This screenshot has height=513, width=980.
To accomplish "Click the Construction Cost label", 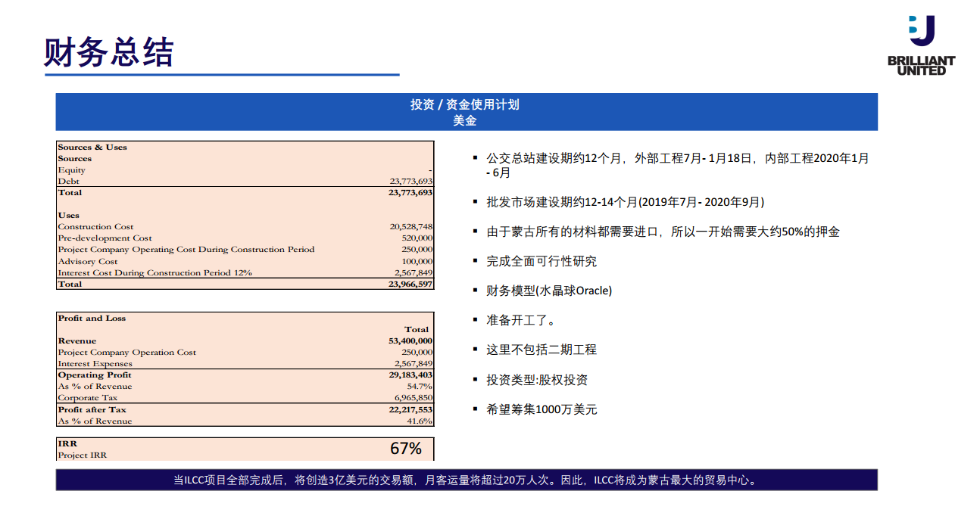I will coord(95,227).
